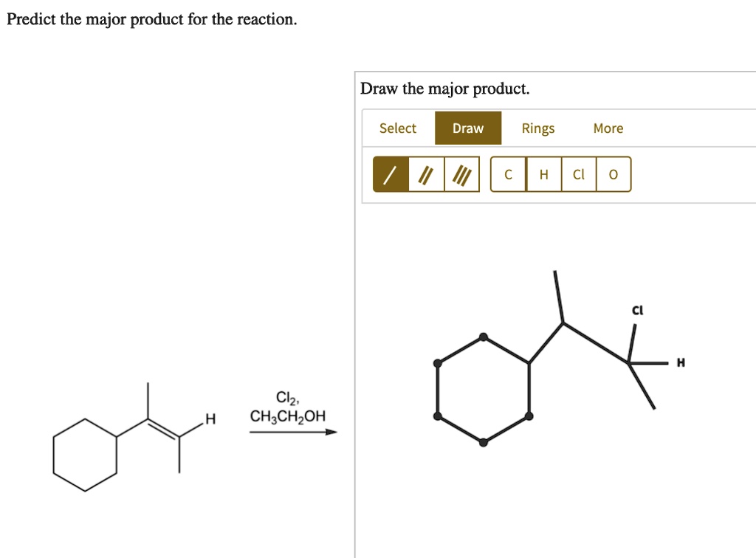Select the Carbon atom tool

coord(508,174)
